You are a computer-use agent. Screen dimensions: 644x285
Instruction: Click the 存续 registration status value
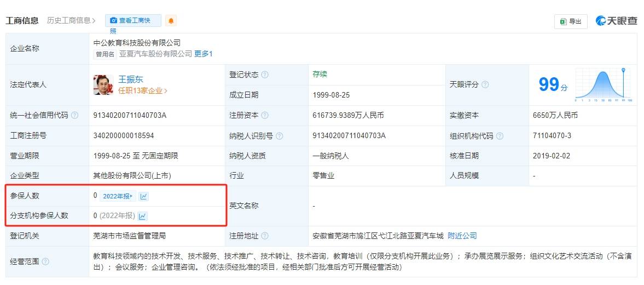(320, 75)
